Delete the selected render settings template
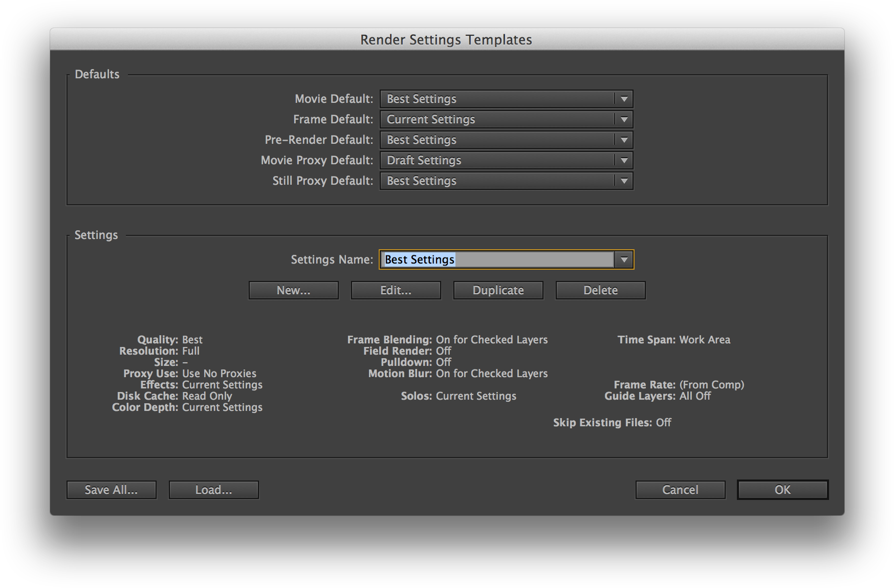This screenshot has width=894, height=588. click(x=600, y=290)
